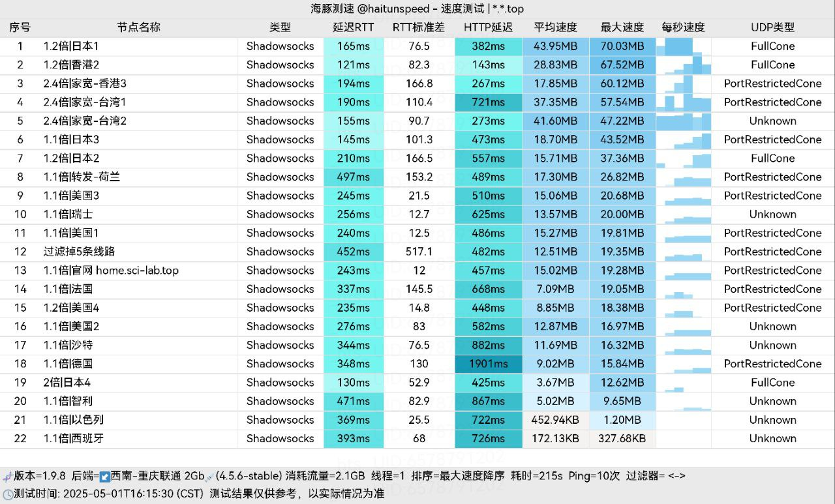Click the 最大速度 column header
The width and height of the screenshot is (835, 504).
coord(622,27)
